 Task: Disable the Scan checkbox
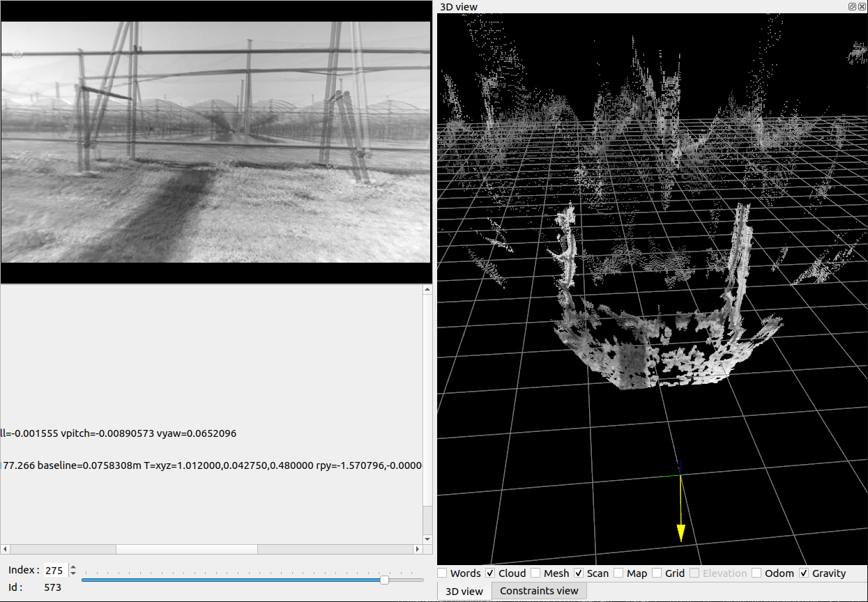579,573
